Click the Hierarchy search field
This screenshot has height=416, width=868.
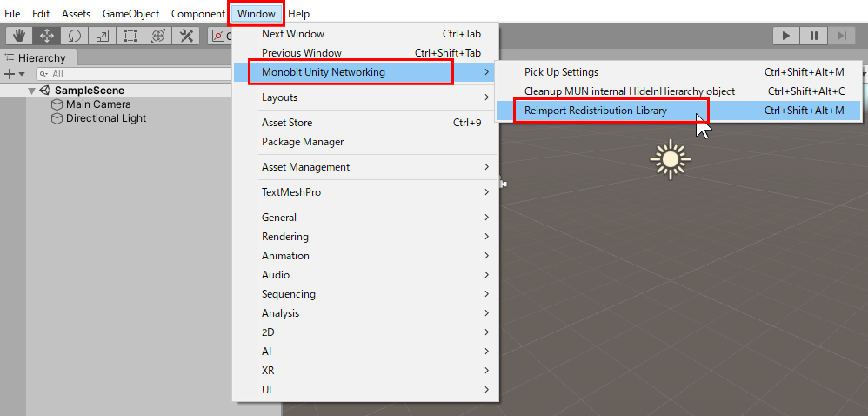pos(134,74)
